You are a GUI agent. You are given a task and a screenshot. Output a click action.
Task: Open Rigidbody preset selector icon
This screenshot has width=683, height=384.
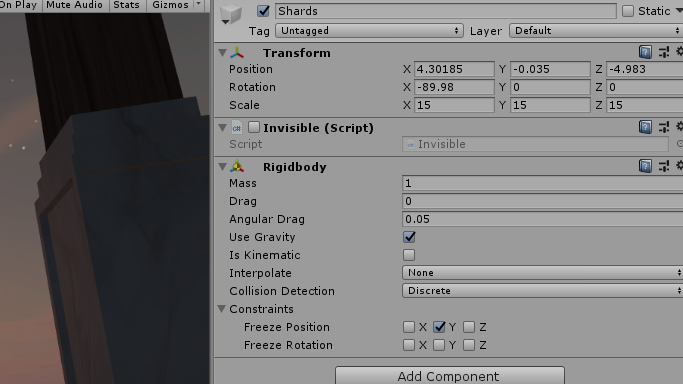click(x=664, y=166)
